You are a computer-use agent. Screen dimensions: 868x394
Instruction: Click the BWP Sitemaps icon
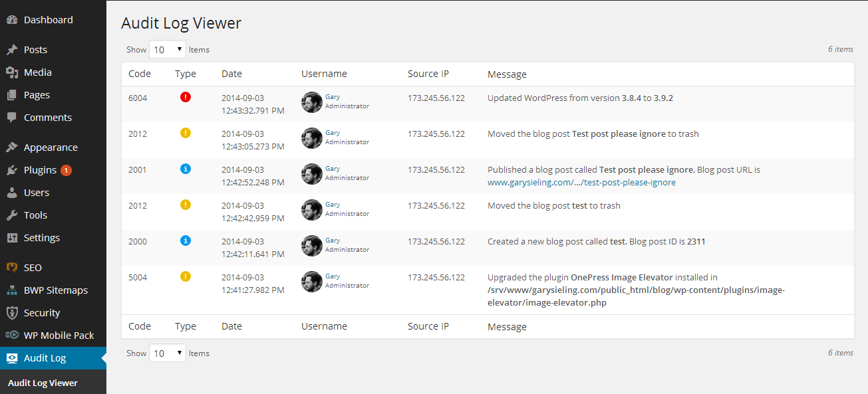tap(12, 290)
